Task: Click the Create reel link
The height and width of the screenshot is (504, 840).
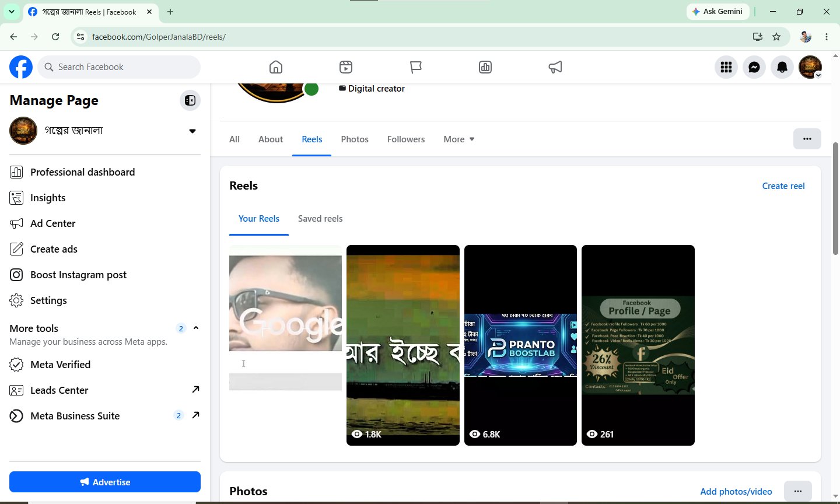Action: coord(783,186)
